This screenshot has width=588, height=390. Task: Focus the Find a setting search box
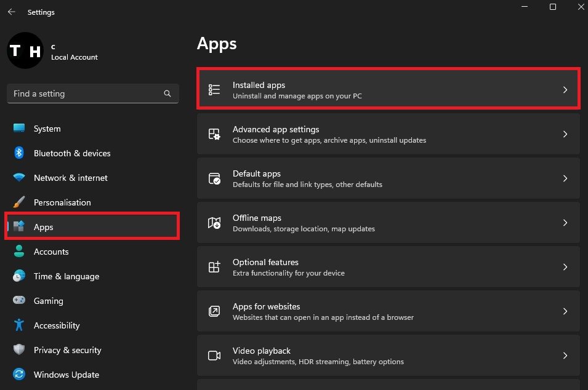coord(86,94)
